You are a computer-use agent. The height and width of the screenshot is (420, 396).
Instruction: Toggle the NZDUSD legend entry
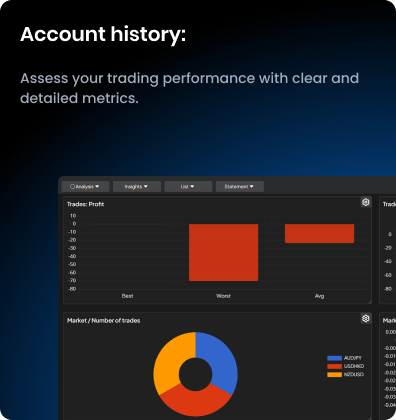[346, 375]
